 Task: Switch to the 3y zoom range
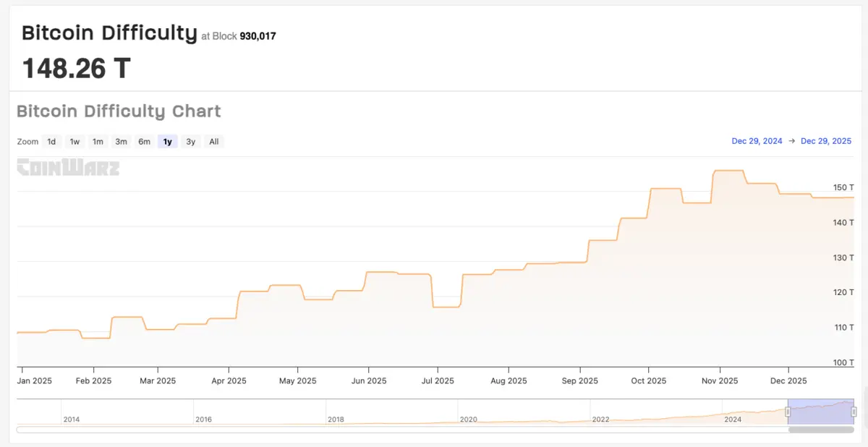[190, 141]
